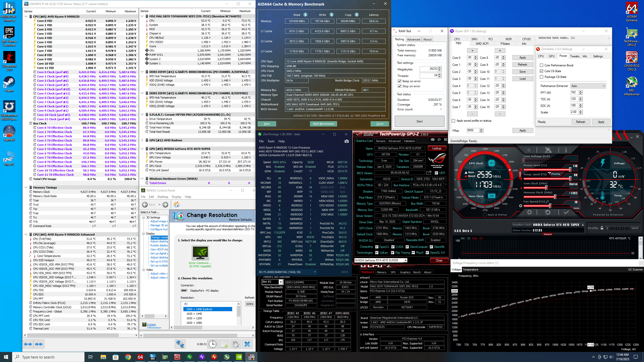Open File Explorer from taskbar
The width and height of the screenshot is (644, 362).
point(103,357)
